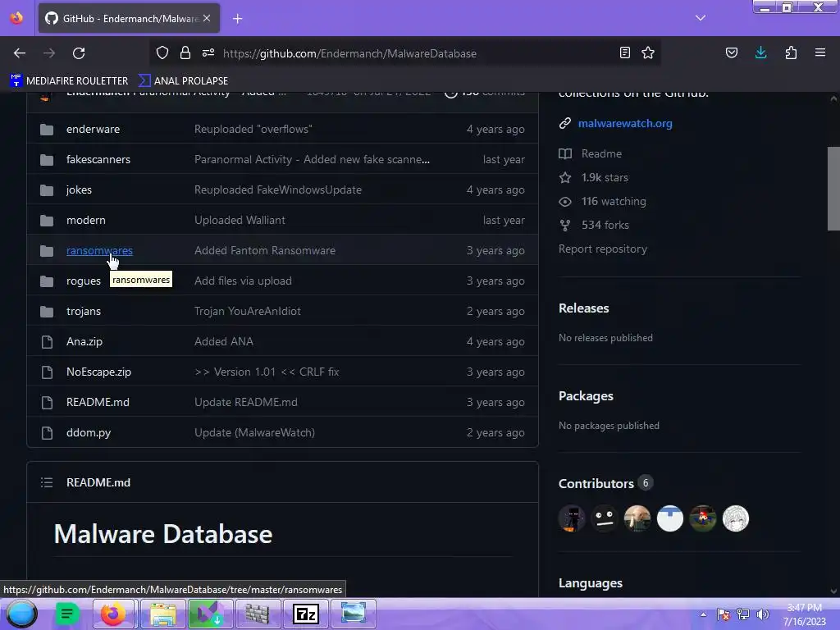Visit the malwarewatch.org link

tap(625, 123)
